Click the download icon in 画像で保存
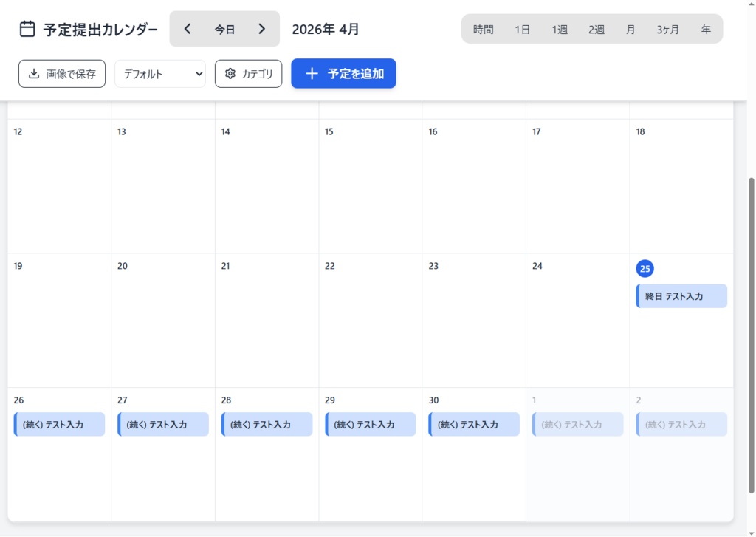Image resolution: width=756 pixels, height=537 pixels. point(33,74)
